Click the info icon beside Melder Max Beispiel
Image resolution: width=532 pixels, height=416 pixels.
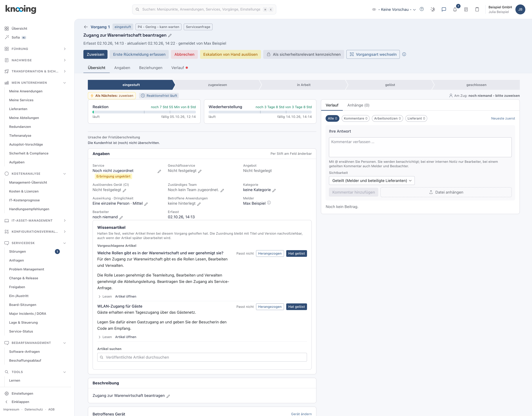pos(269,203)
